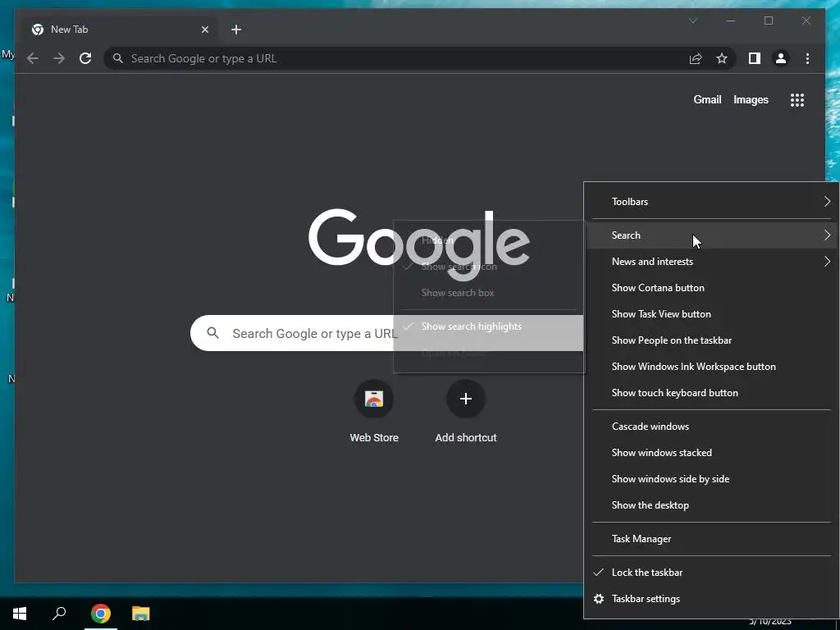Viewport: 840px width, 630px height.
Task: Open the tab search chevron in title bar
Action: (692, 21)
